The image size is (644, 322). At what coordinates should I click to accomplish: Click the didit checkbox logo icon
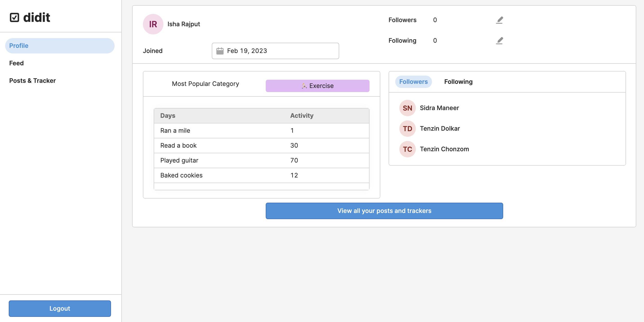pyautogui.click(x=15, y=17)
